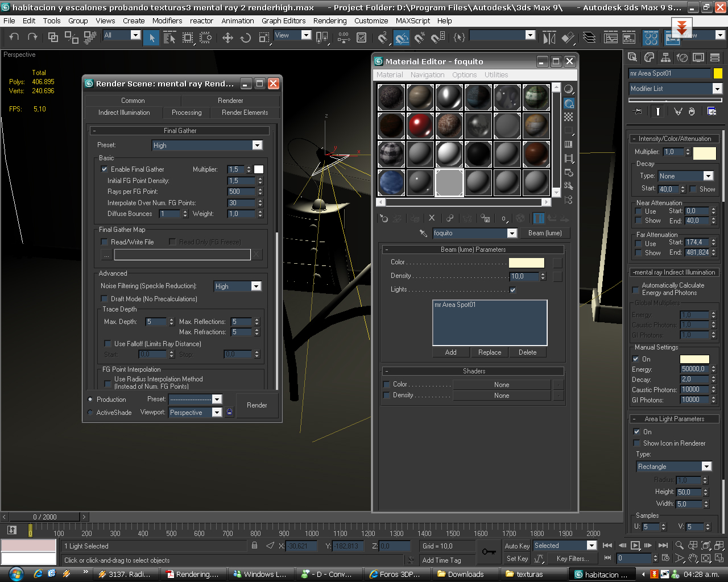
Task: Open the Navigation menu in Material Editor
Action: (428, 75)
